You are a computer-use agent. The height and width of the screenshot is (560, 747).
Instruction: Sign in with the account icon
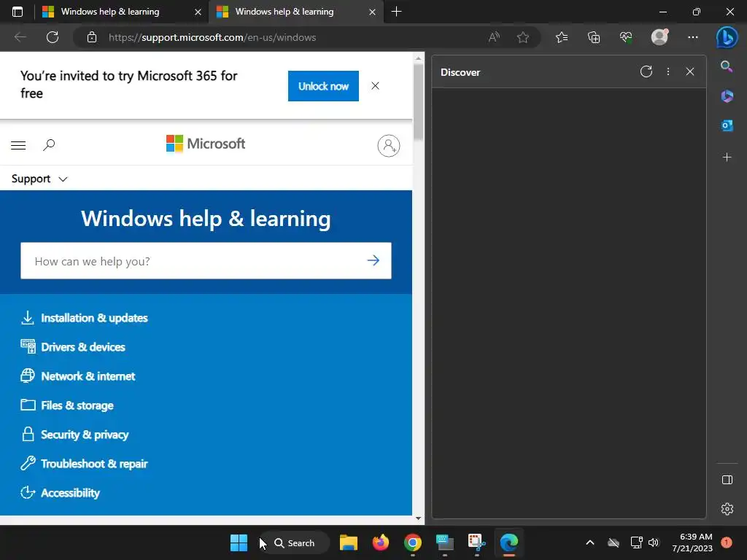point(389,146)
